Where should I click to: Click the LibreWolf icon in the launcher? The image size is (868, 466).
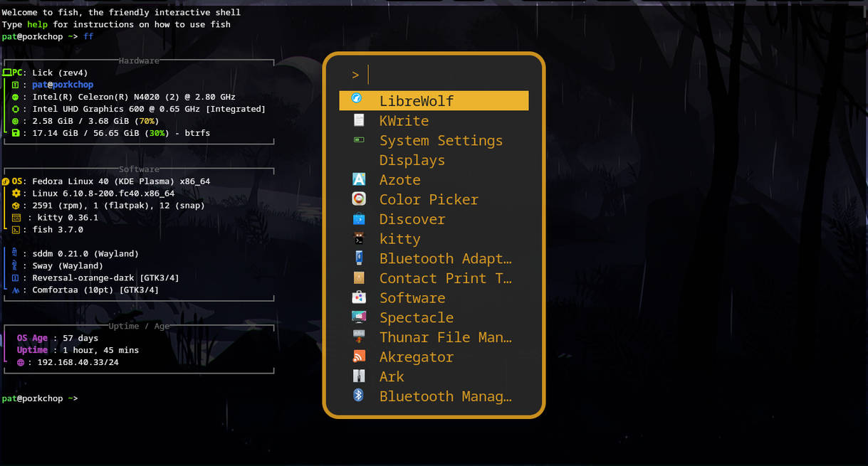[358, 100]
